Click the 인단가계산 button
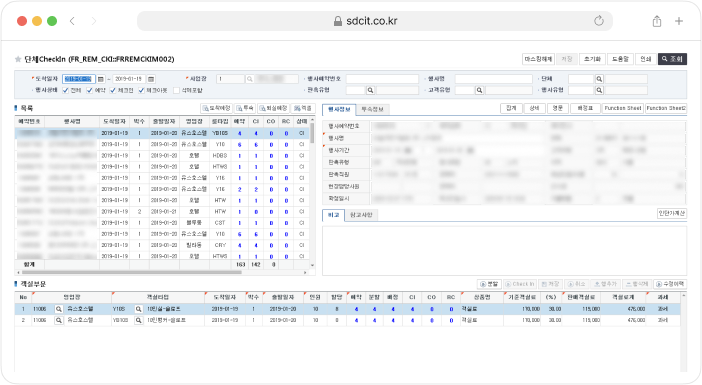The width and height of the screenshot is (702, 385). click(672, 214)
